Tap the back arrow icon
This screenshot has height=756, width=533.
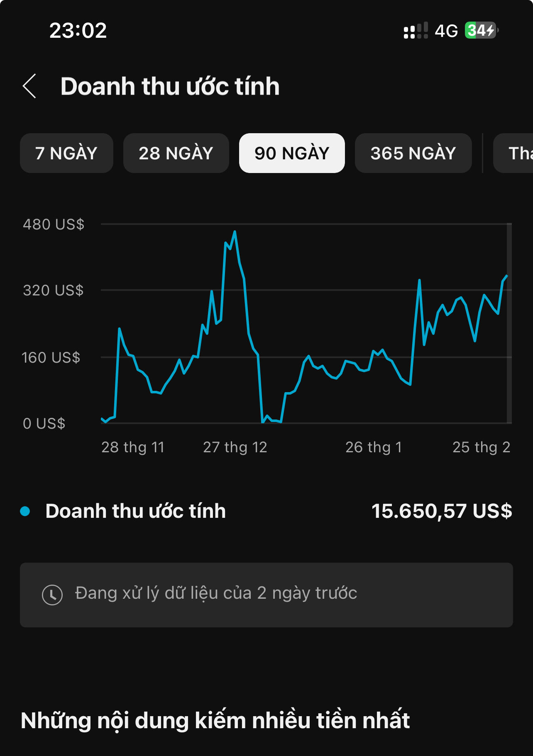tap(29, 86)
